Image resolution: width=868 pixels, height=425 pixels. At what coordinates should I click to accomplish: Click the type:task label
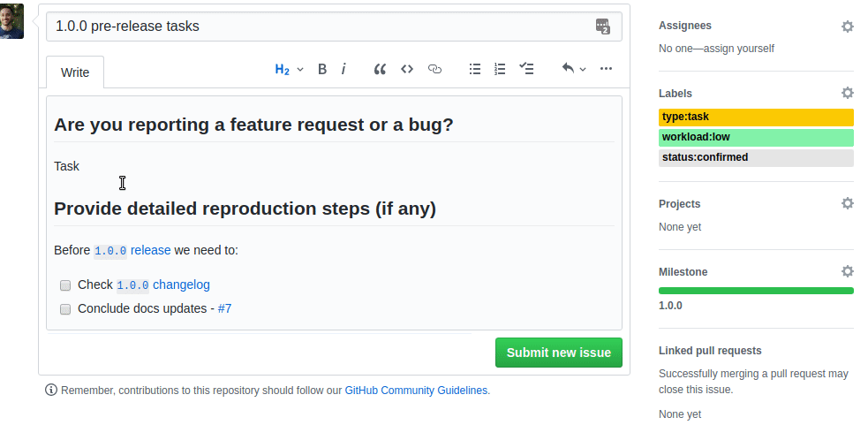pyautogui.click(x=756, y=117)
